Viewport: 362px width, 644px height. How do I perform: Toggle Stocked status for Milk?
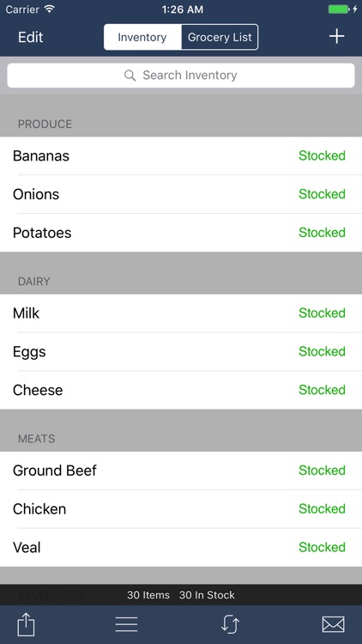pyautogui.click(x=322, y=313)
